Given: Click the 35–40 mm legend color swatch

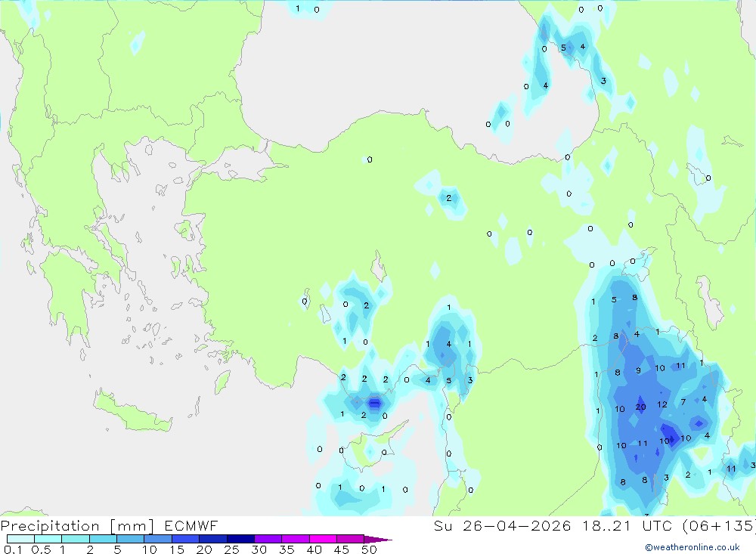Looking at the screenshot, I should click(x=296, y=539).
